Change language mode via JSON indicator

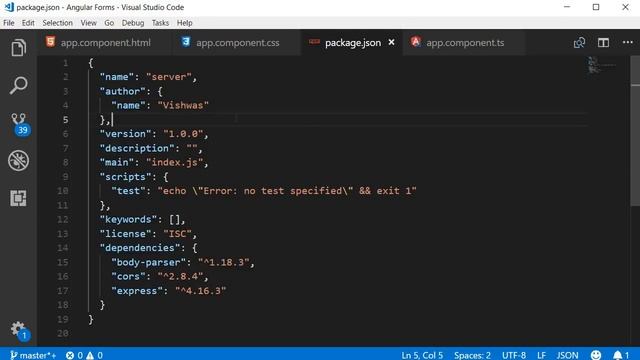click(567, 355)
